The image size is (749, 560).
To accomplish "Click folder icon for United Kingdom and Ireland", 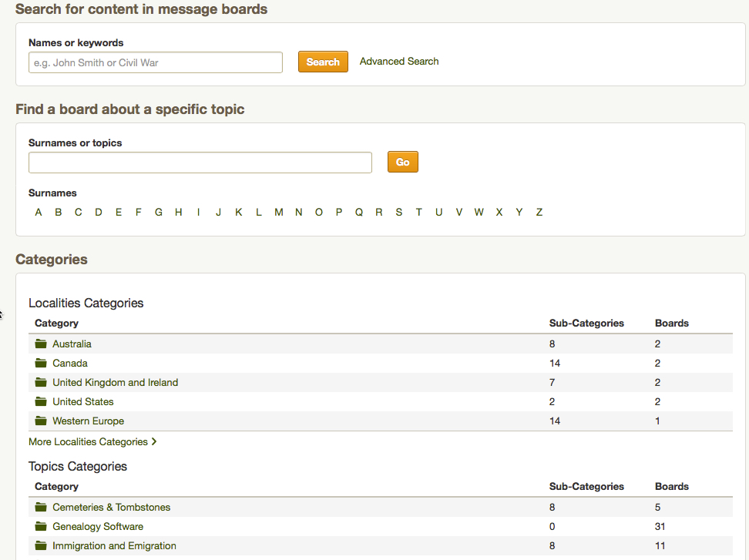I will (41, 382).
